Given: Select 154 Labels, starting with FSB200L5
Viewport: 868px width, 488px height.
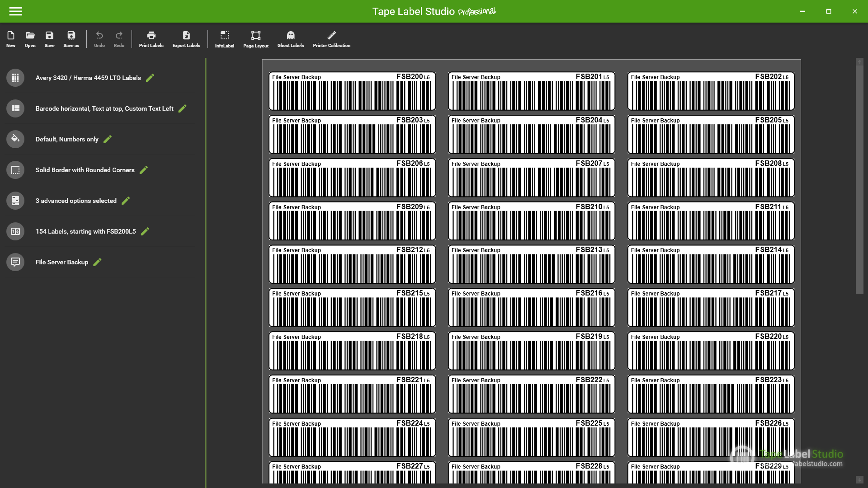Looking at the screenshot, I should coord(85,231).
